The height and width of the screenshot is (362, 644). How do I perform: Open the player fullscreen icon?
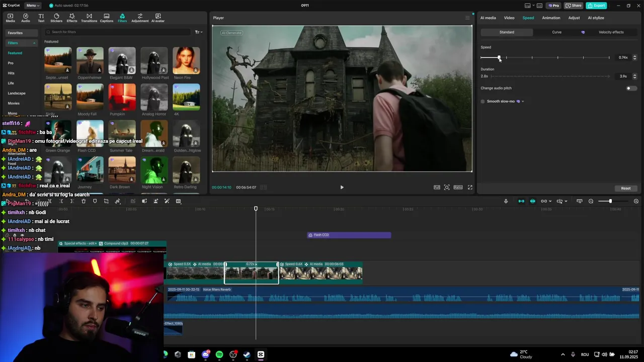(x=470, y=188)
